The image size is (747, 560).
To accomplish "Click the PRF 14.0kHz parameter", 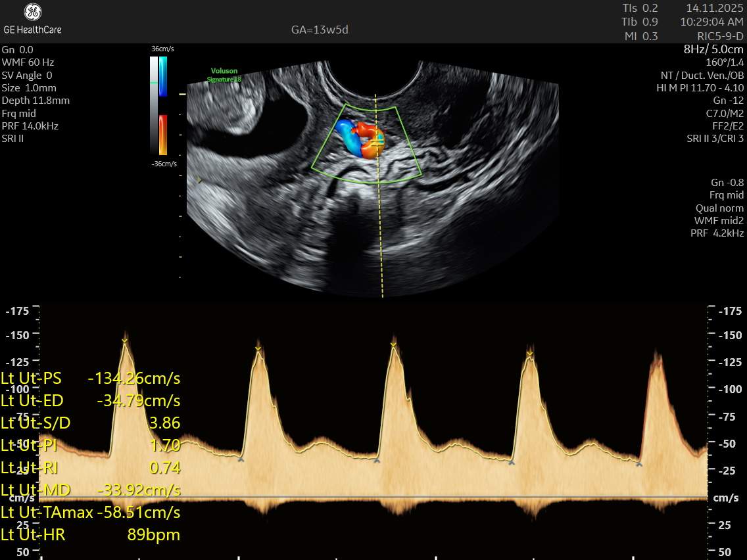I will click(30, 126).
